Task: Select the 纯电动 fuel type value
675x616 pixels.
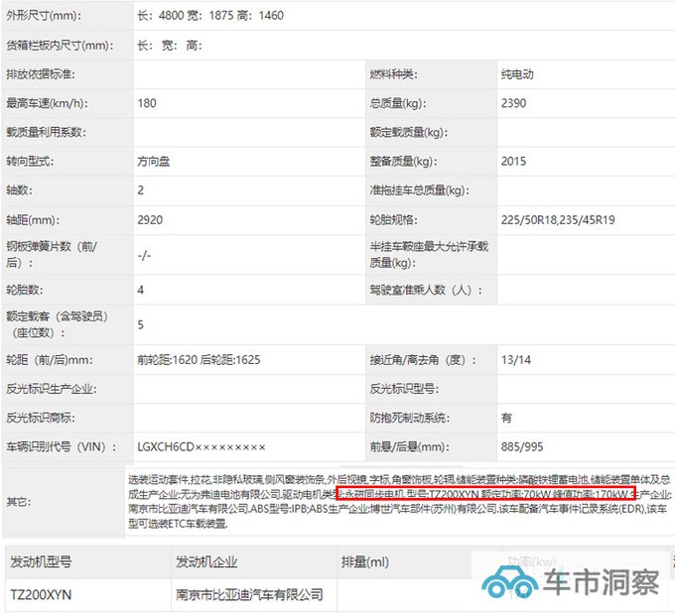Action: click(x=517, y=74)
